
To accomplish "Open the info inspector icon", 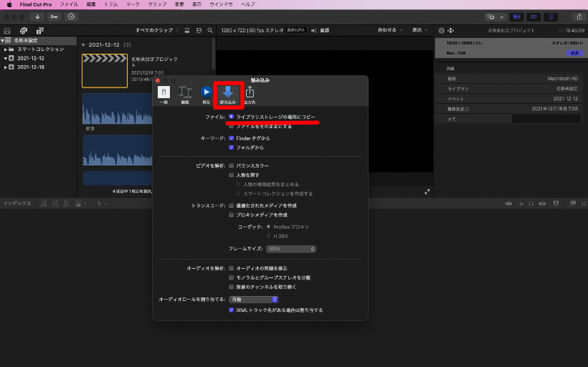I will (x=442, y=30).
